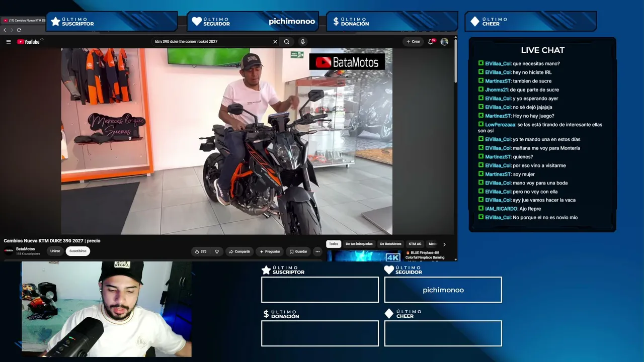Click IAM_RICARDO message 'Ajo Repre'
This screenshot has width=644, height=362.
click(x=530, y=209)
